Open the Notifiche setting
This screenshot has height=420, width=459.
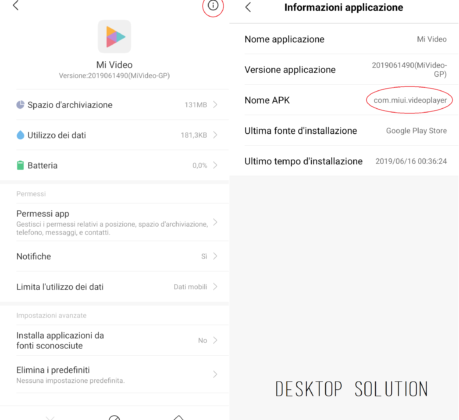117,256
